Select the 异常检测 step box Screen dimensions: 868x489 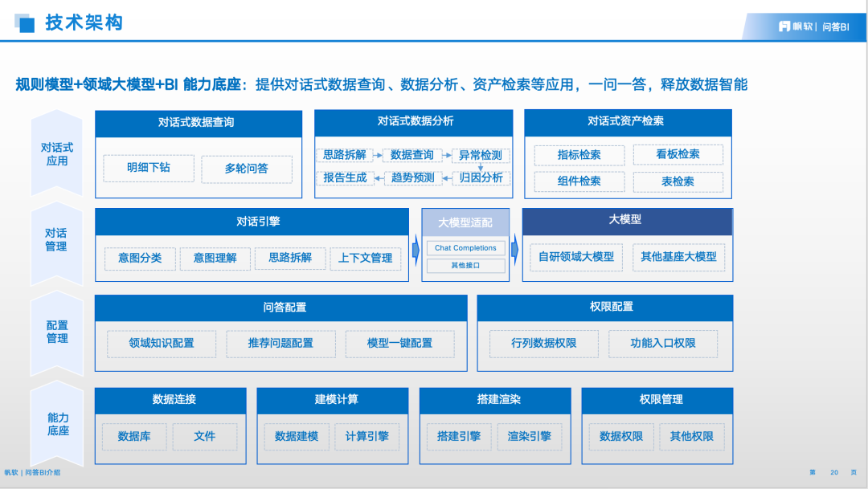[481, 156]
